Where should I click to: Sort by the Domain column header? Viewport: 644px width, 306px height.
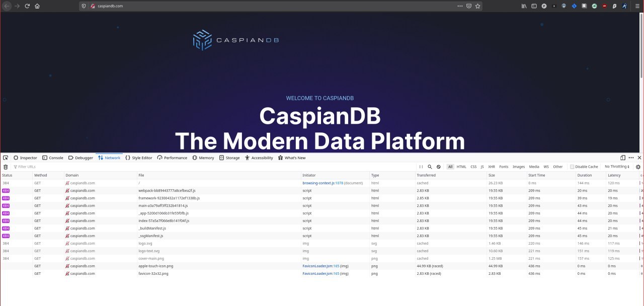point(100,175)
